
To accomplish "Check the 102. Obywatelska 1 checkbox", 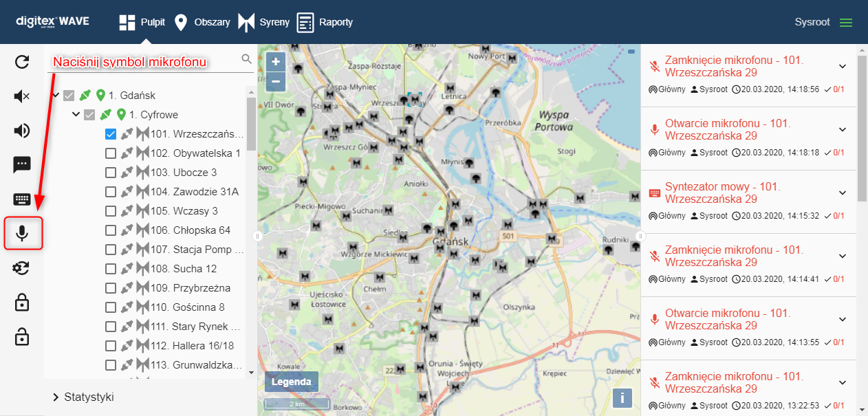I will 111,153.
